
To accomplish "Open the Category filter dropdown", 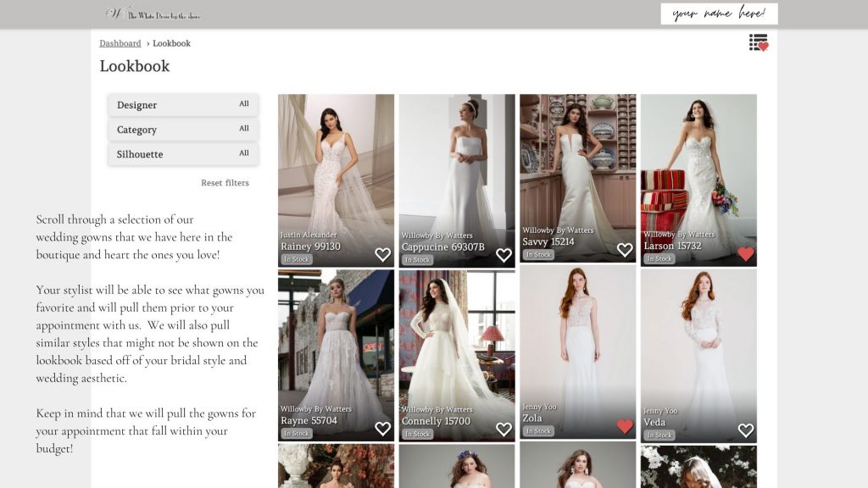I will [x=183, y=130].
